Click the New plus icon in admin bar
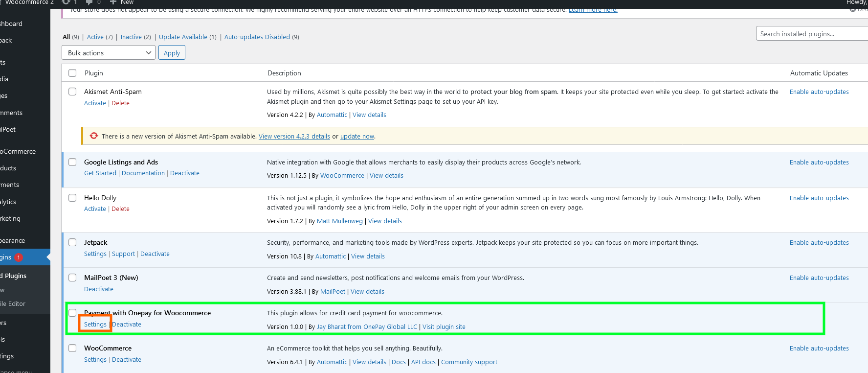This screenshot has height=373, width=868. click(x=113, y=2)
